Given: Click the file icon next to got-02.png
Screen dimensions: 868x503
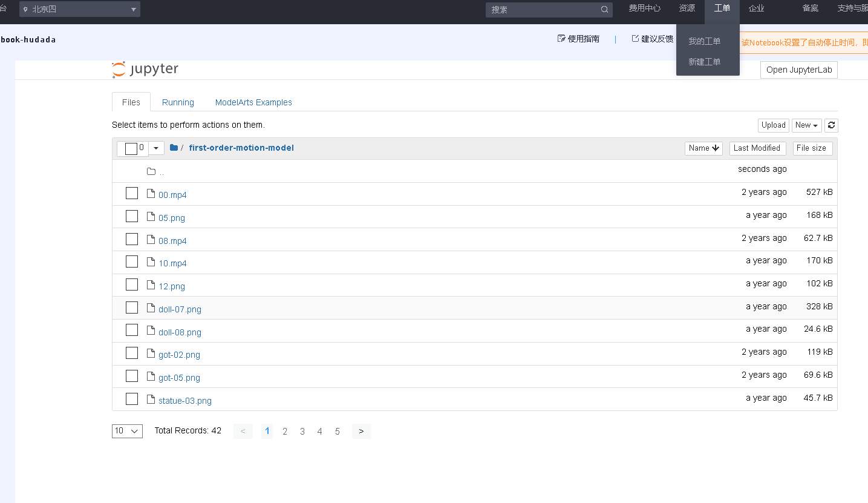Looking at the screenshot, I should [x=151, y=353].
